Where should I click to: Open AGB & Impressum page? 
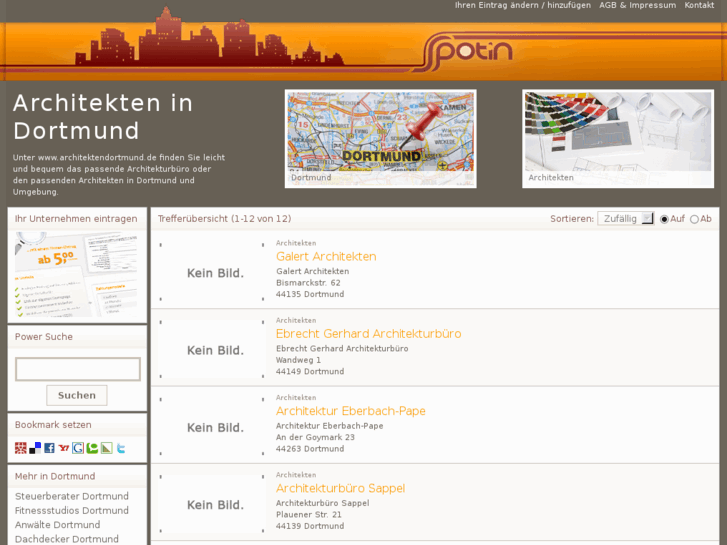tap(637, 5)
